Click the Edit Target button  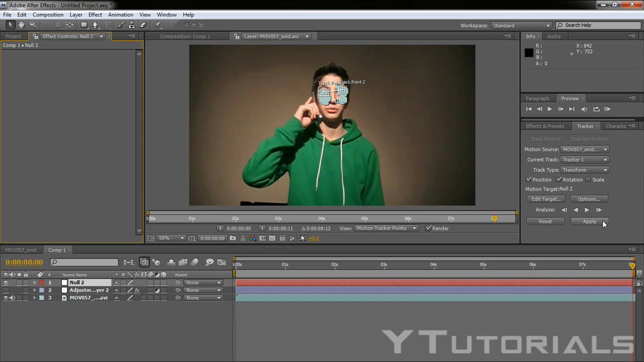[x=546, y=199]
